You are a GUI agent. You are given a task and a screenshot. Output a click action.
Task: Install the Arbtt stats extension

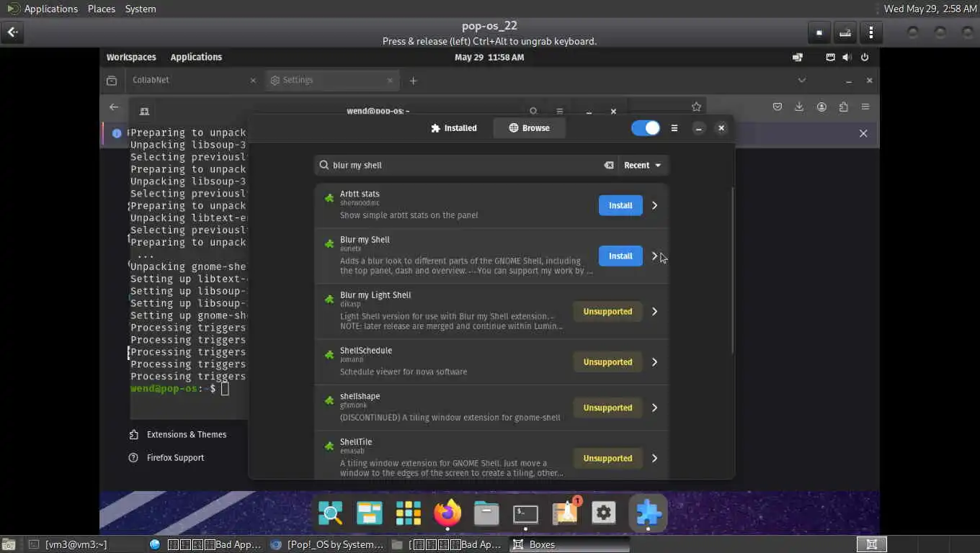[x=620, y=205]
